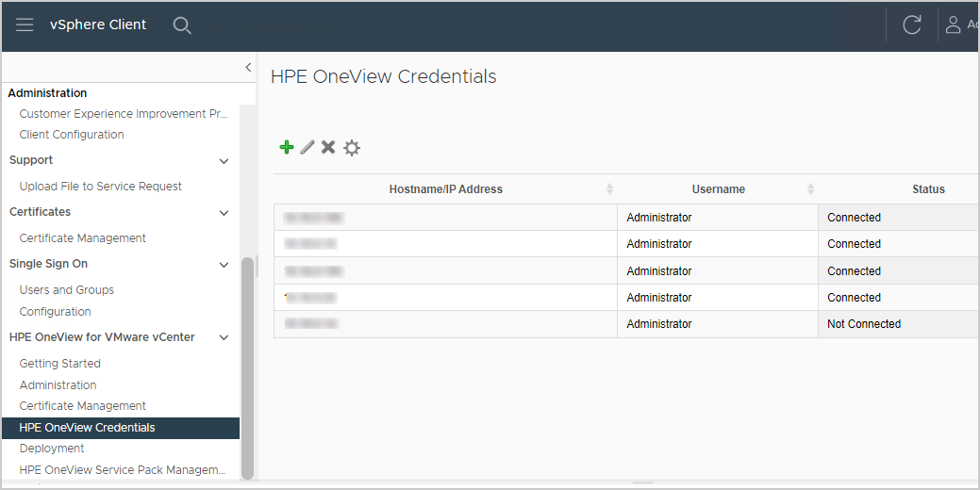Click the delete X icon
This screenshot has height=490, width=980.
click(328, 147)
